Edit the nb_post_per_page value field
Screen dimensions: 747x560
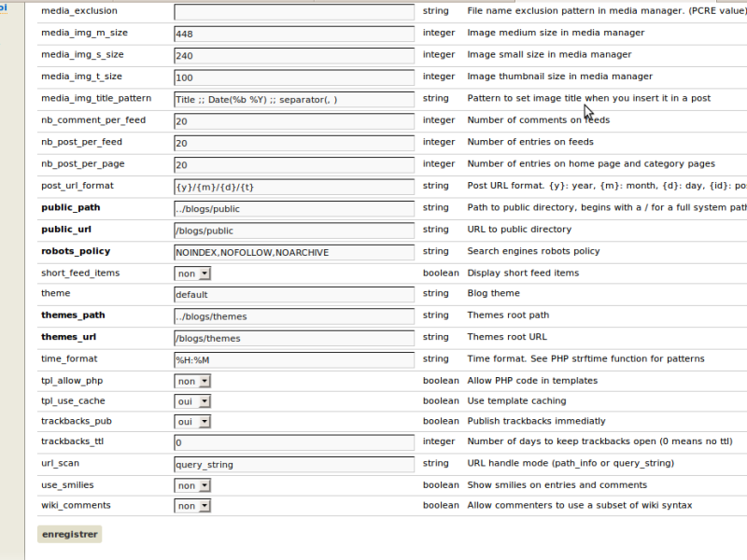294,165
